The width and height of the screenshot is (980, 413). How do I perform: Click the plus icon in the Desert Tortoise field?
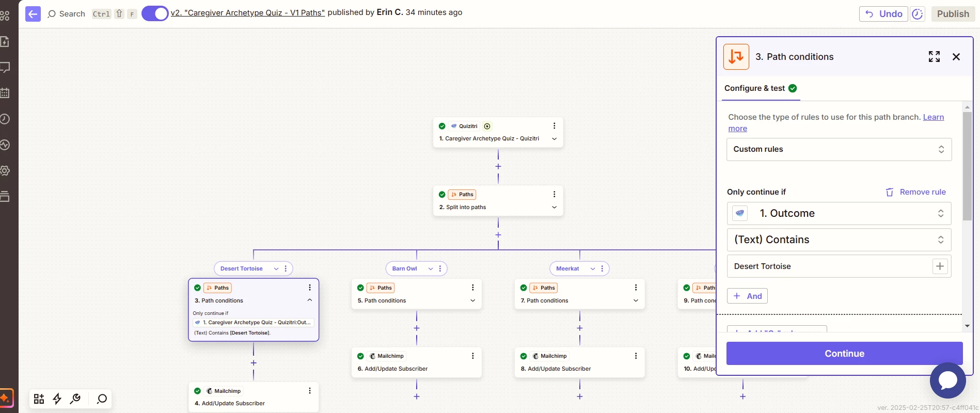pos(940,266)
